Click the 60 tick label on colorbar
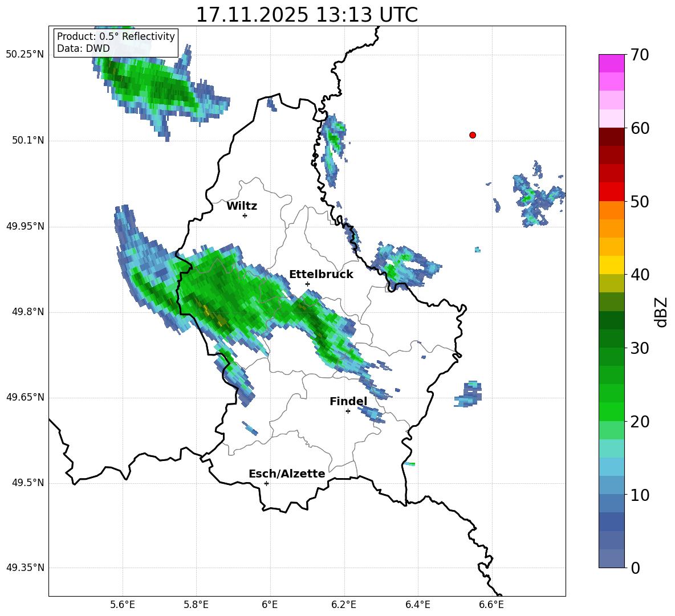Viewport: 675px width, 616px height. pyautogui.click(x=640, y=128)
